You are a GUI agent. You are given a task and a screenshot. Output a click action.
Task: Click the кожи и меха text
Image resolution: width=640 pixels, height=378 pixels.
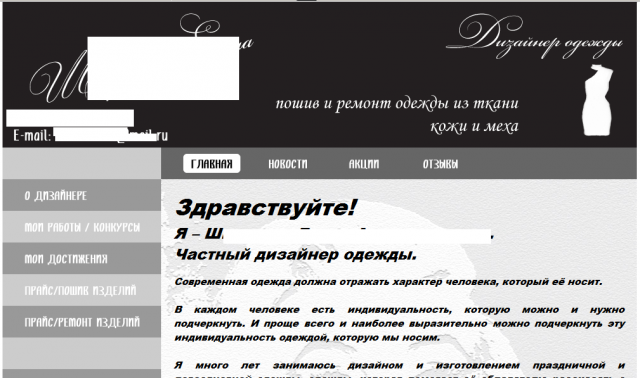coord(474,127)
